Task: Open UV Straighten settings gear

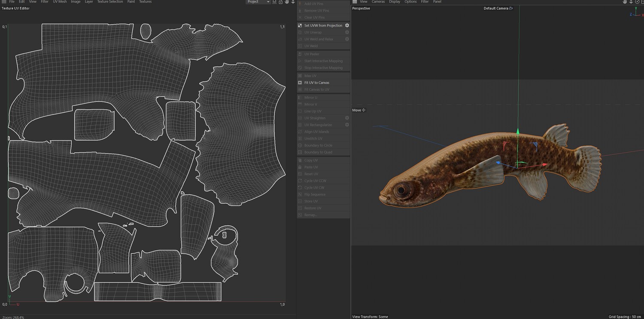Action: (347, 118)
